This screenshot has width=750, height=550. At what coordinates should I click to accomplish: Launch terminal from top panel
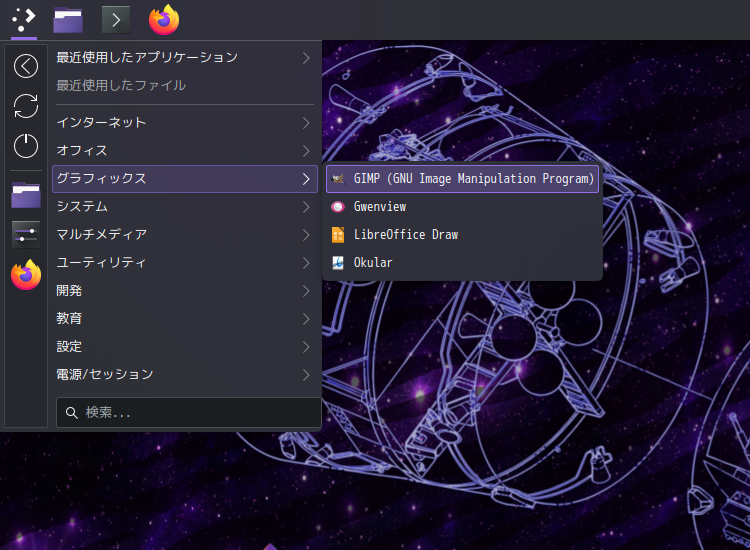click(x=116, y=20)
